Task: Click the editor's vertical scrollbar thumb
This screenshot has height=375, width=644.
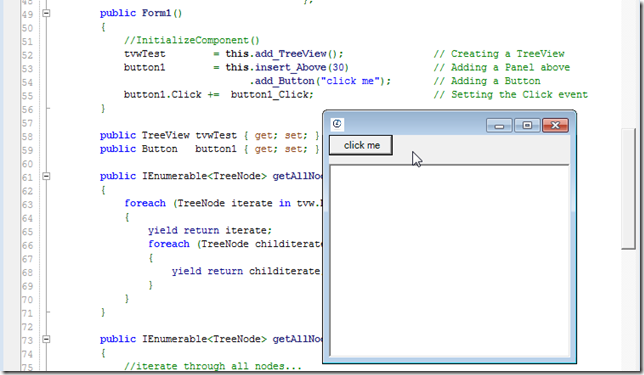Action: coord(628,189)
